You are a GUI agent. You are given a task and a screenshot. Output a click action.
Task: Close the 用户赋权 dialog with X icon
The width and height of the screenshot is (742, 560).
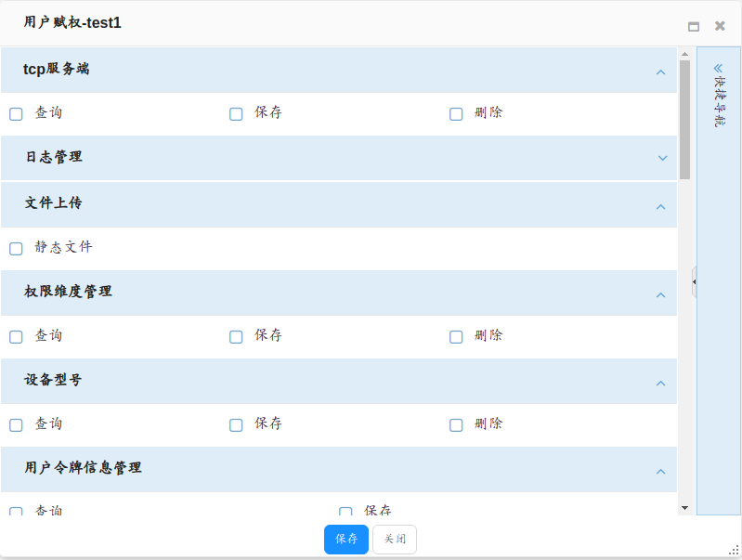(x=720, y=26)
